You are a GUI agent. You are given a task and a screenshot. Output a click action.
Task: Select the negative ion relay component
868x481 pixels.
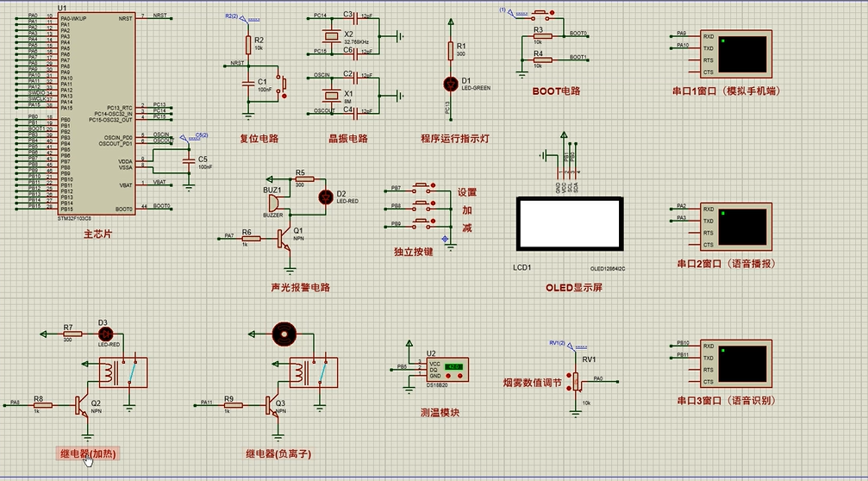(313, 372)
